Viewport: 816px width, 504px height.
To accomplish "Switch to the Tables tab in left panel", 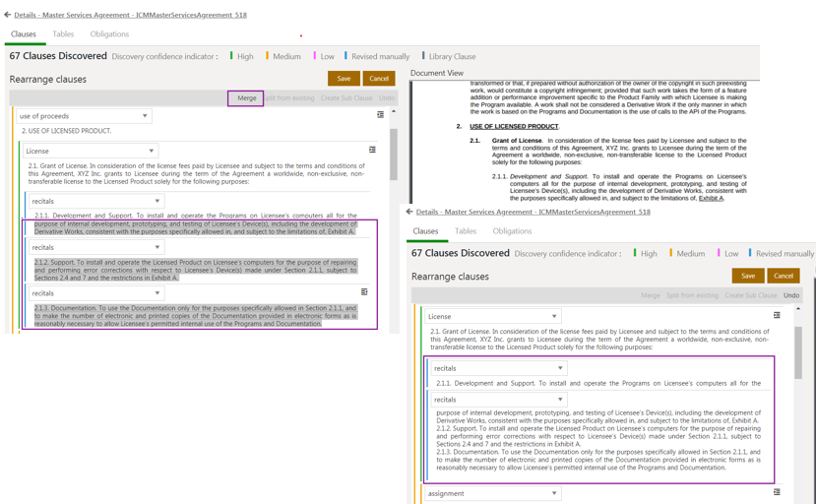I will tap(63, 34).
